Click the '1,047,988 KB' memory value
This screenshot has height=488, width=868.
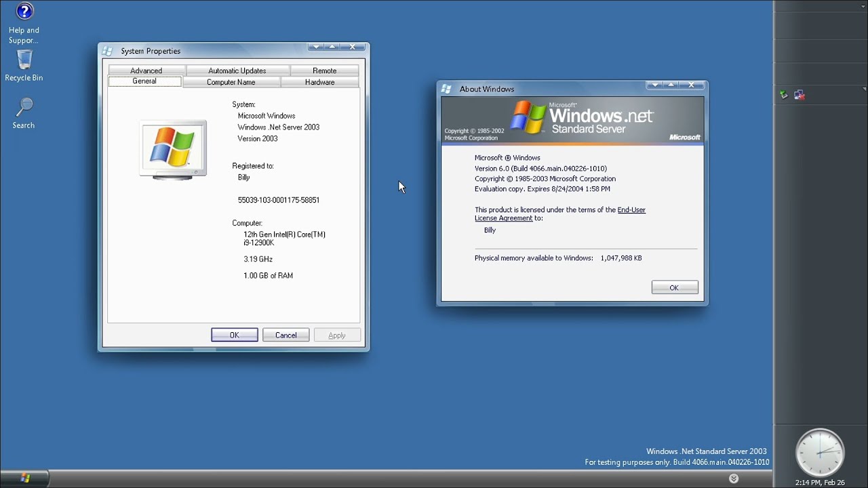[621, 258]
